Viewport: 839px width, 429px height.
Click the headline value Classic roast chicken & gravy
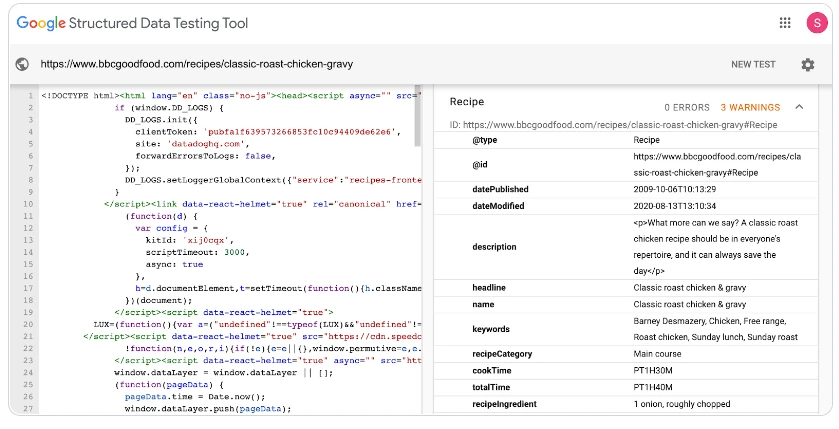pos(689,288)
